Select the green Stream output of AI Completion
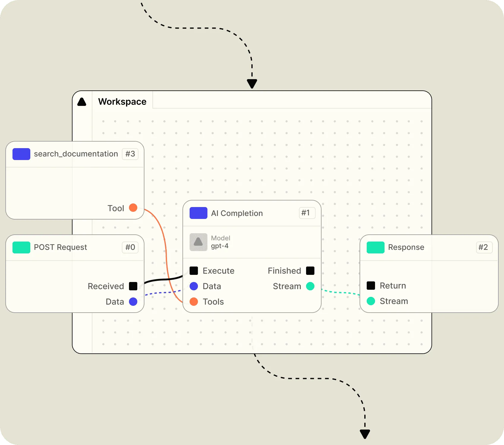The image size is (504, 445). 310,286
